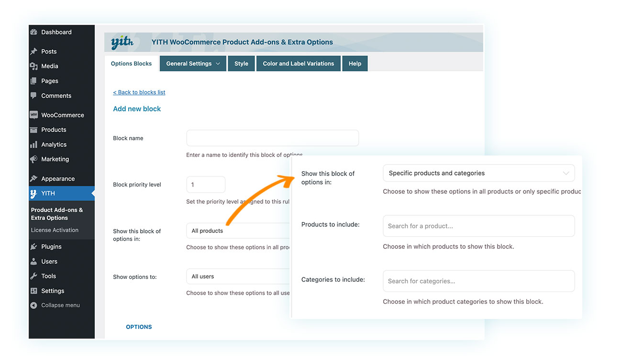
Task: Open the All users dropdown
Action: 238,276
